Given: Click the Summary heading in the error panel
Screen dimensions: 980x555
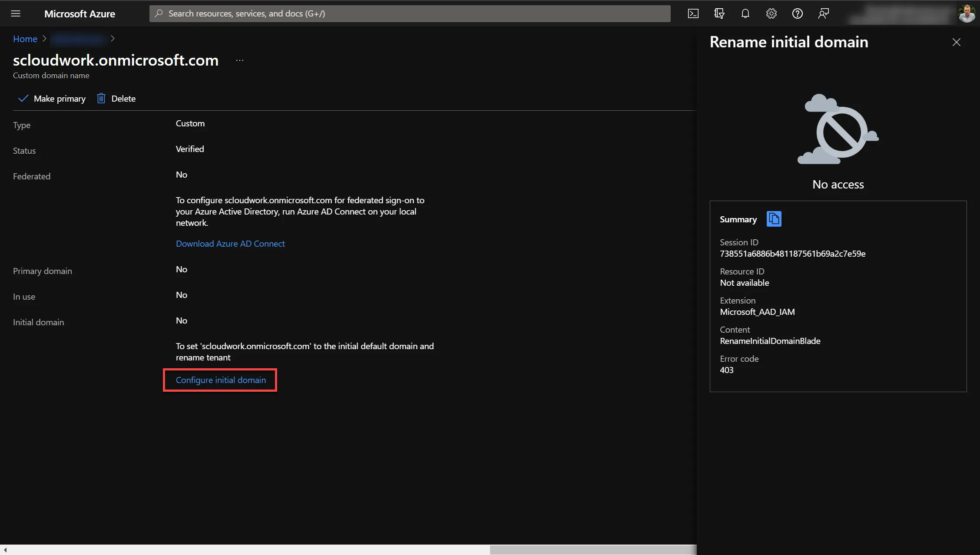Looking at the screenshot, I should [x=738, y=219].
